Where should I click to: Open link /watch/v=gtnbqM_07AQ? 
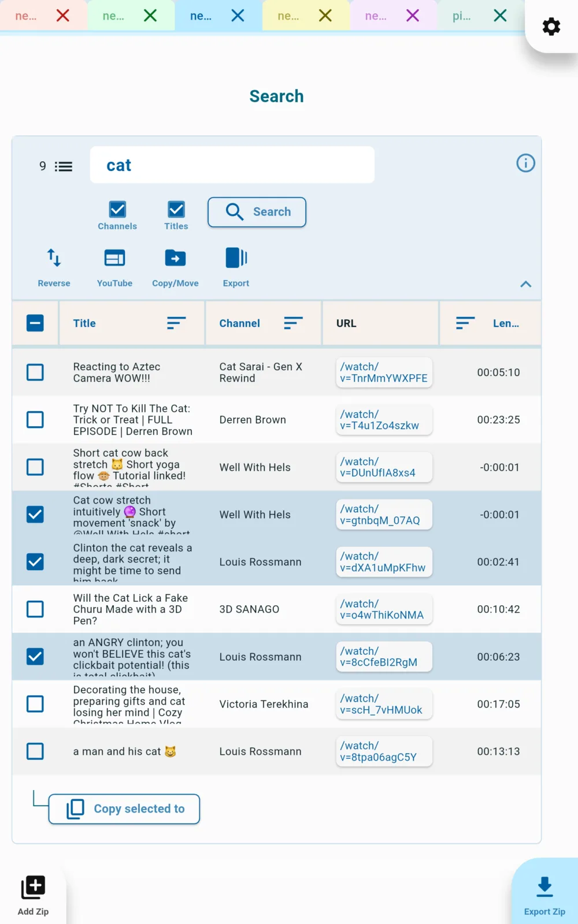[x=384, y=515]
